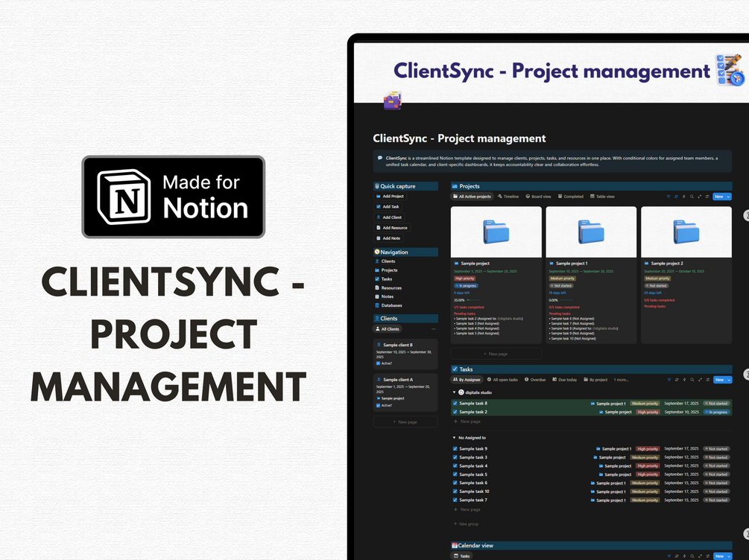Click the Notion logo cube
The height and width of the screenshot is (560, 749).
pyautogui.click(x=124, y=197)
